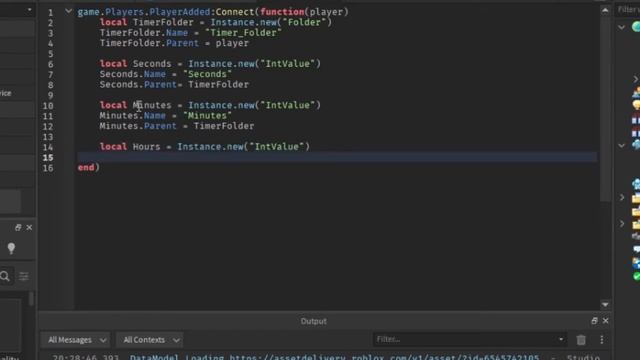
Task: Click the Output panel title
Action: [x=313, y=321]
